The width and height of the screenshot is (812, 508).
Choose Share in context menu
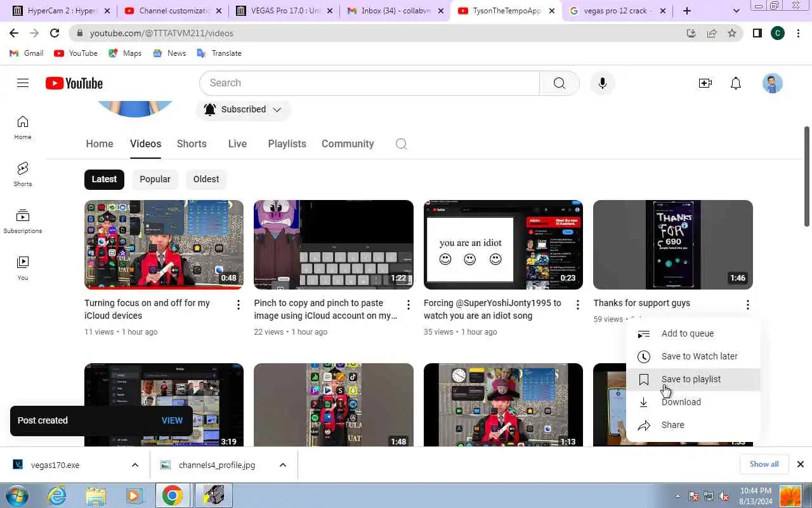[693, 425]
